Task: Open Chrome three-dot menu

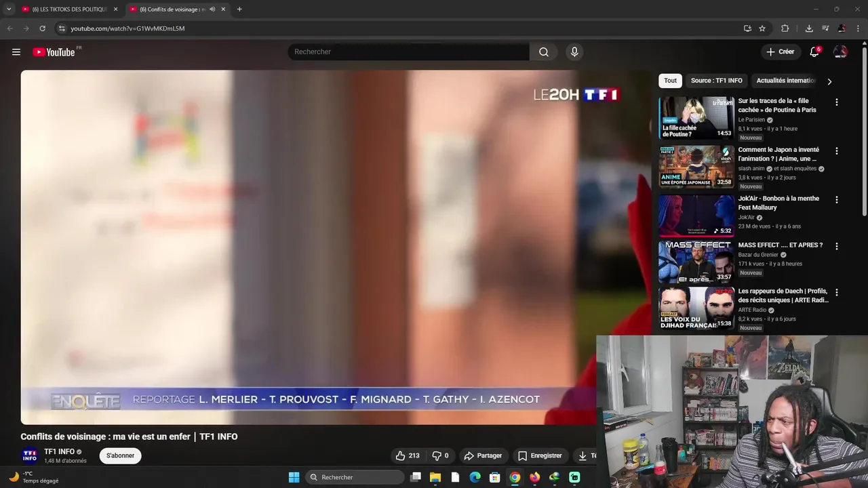Action: click(x=858, y=28)
